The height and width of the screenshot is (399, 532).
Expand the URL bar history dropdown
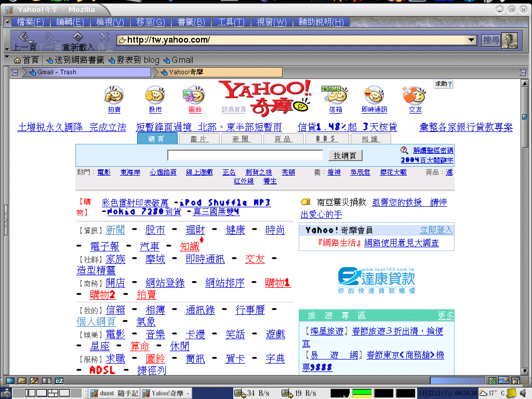(472, 40)
